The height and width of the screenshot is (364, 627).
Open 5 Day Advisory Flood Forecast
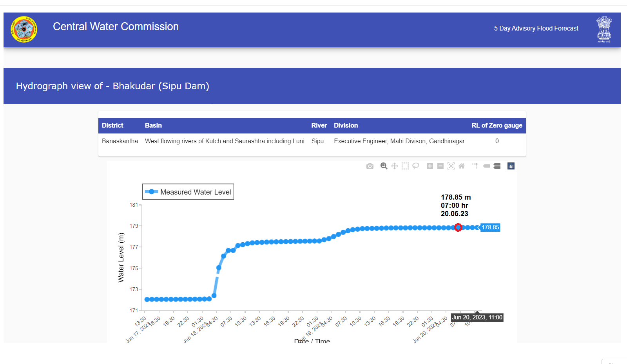tap(536, 29)
